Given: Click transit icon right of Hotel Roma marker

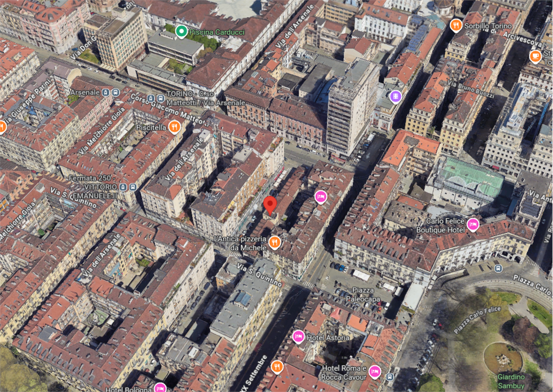Looking at the screenshot, I should pos(390,377).
